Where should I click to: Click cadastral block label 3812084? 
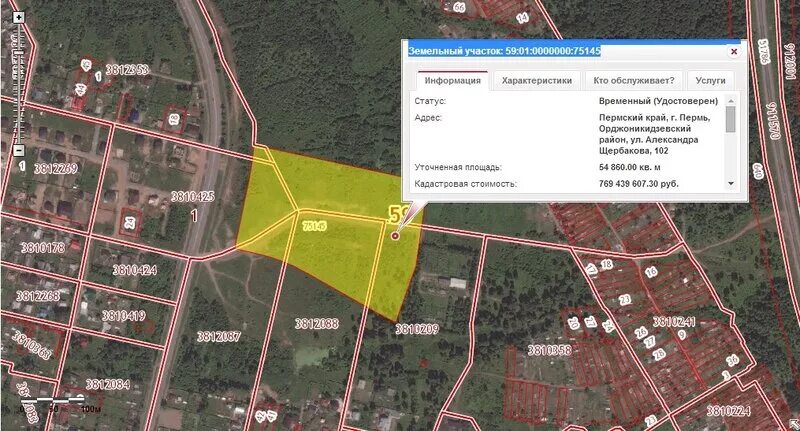(x=107, y=384)
